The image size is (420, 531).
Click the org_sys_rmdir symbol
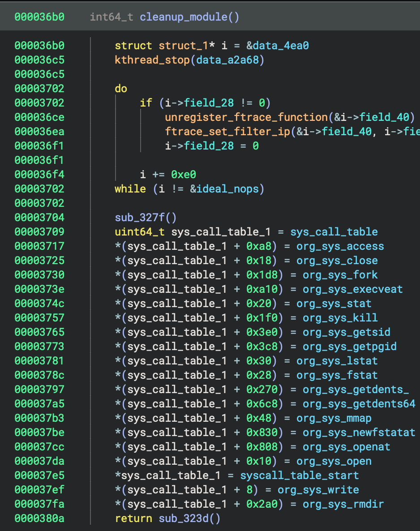(x=343, y=504)
